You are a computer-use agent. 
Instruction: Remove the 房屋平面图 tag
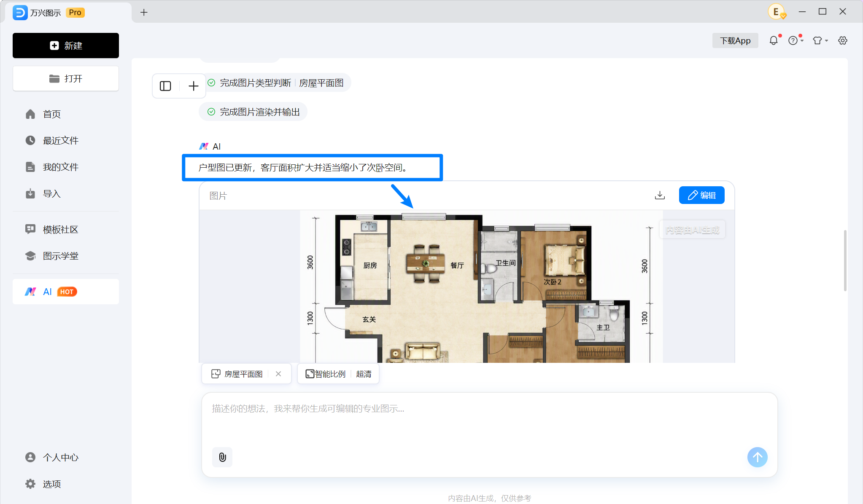(x=278, y=374)
